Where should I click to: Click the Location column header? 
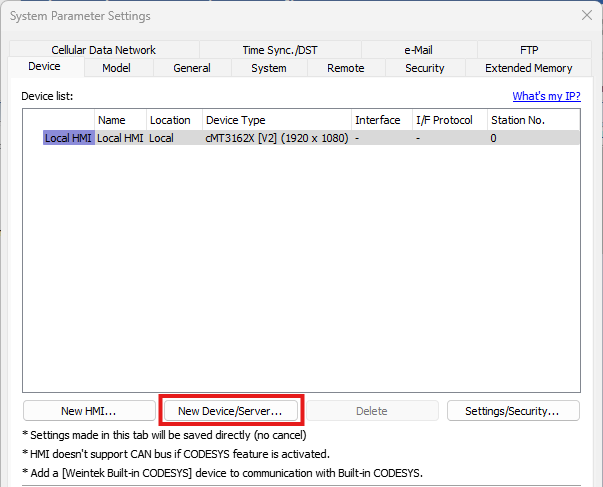click(174, 120)
